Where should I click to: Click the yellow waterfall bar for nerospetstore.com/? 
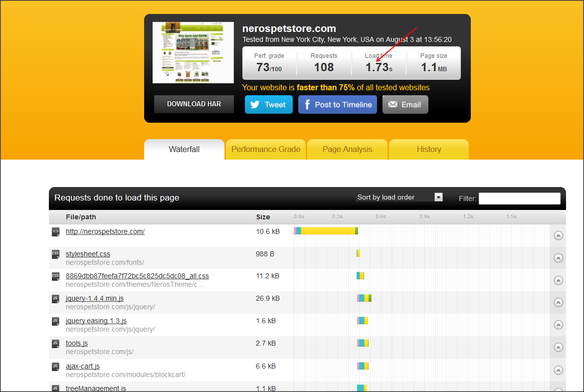click(328, 231)
